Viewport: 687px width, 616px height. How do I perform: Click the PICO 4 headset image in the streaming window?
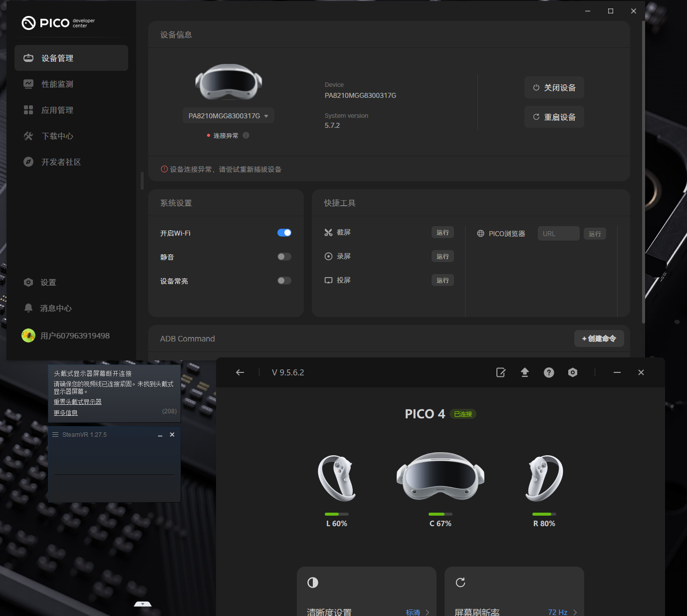441,476
